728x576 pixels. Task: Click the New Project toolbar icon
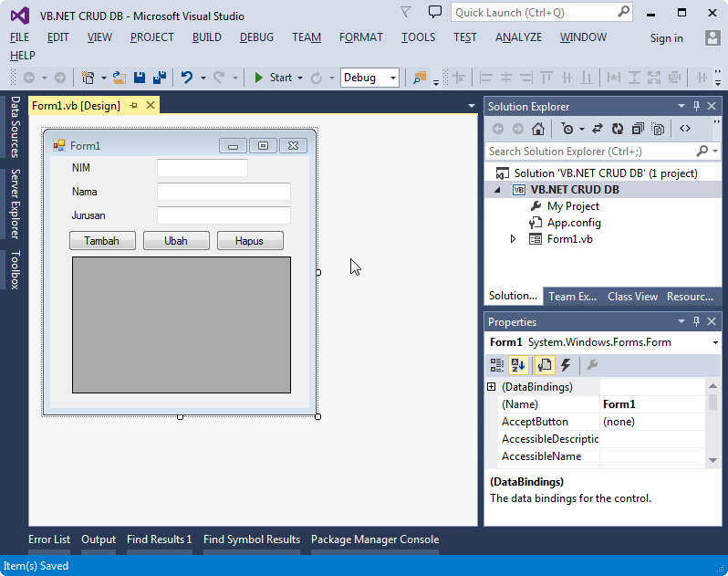88,78
